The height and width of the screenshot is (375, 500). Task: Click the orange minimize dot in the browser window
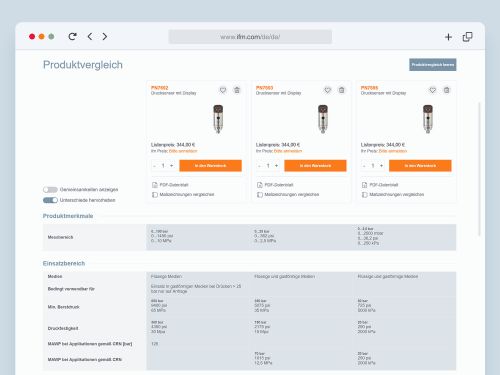(42, 36)
